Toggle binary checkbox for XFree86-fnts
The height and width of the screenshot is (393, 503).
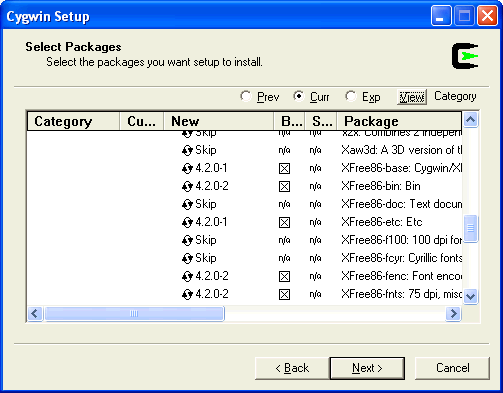284,295
